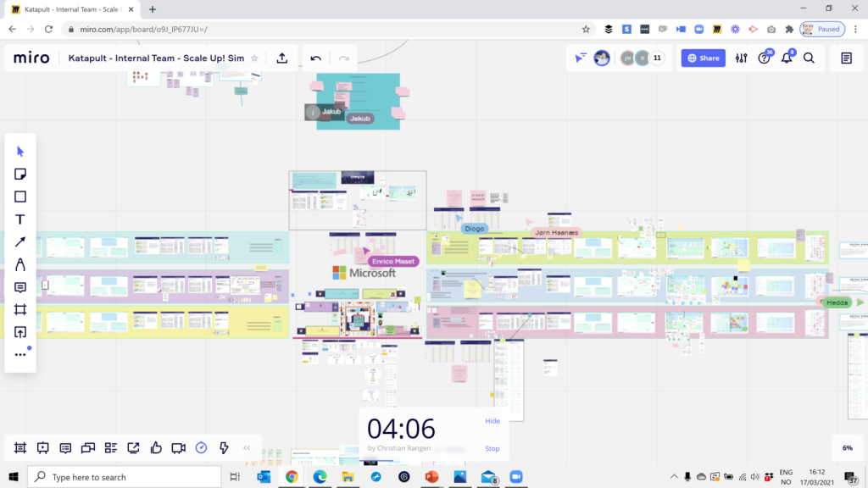The width and height of the screenshot is (868, 488).
Task: Choose the pen drawing tool
Action: (20, 265)
